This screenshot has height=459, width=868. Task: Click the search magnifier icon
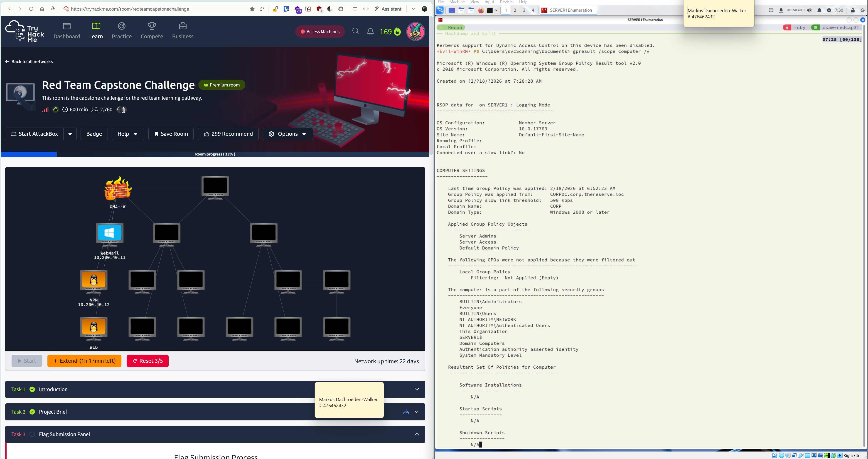tap(356, 31)
